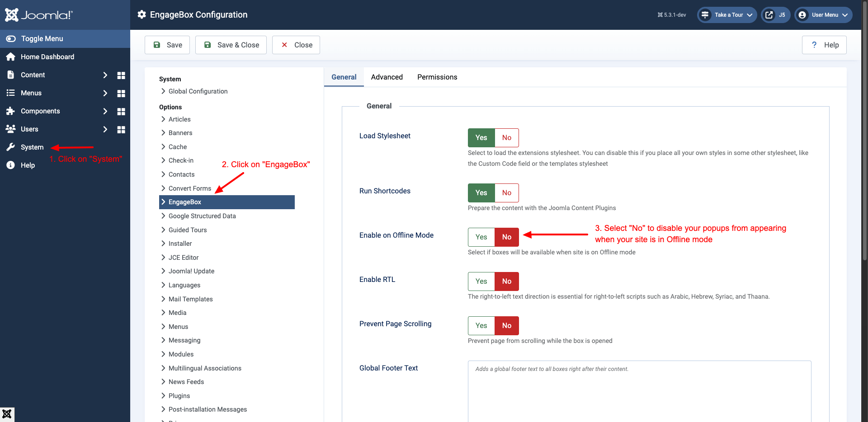Expand the Components submenu chevron
Image resolution: width=868 pixels, height=422 pixels.
105,111
